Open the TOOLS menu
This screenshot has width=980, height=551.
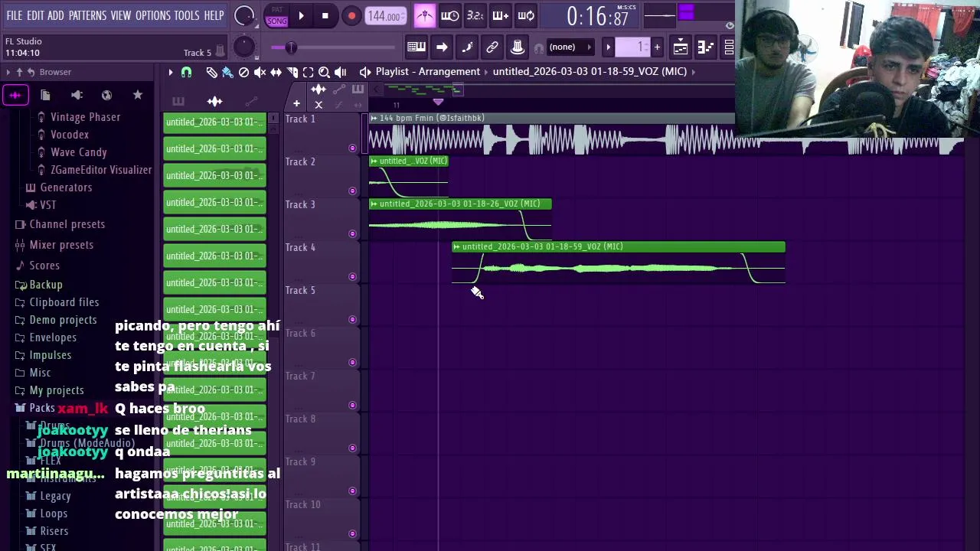click(187, 15)
